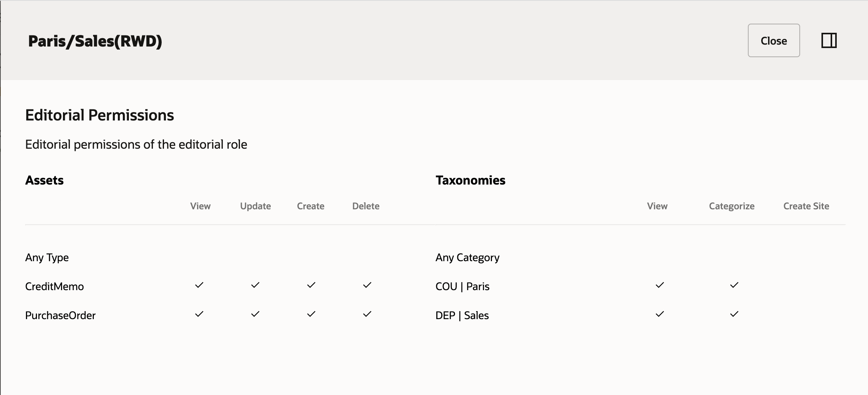Select the CreditMemo asset type row
The height and width of the screenshot is (395, 868).
click(x=55, y=286)
